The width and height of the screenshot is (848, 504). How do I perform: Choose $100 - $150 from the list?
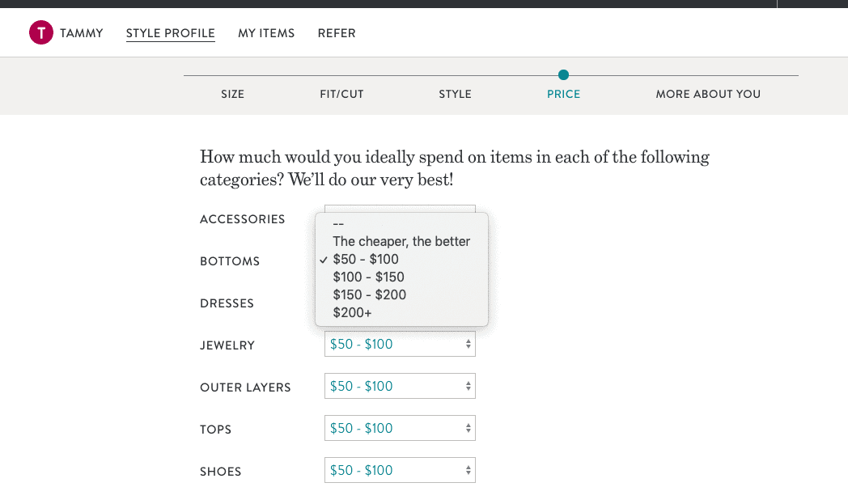tap(401, 277)
